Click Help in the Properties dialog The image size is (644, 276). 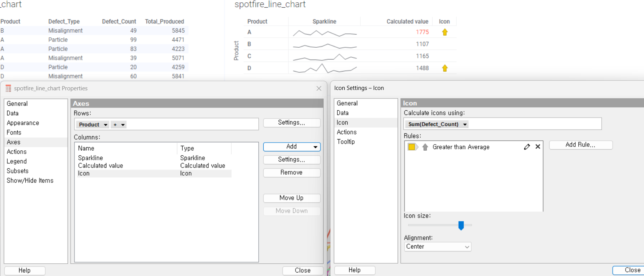pos(25,271)
